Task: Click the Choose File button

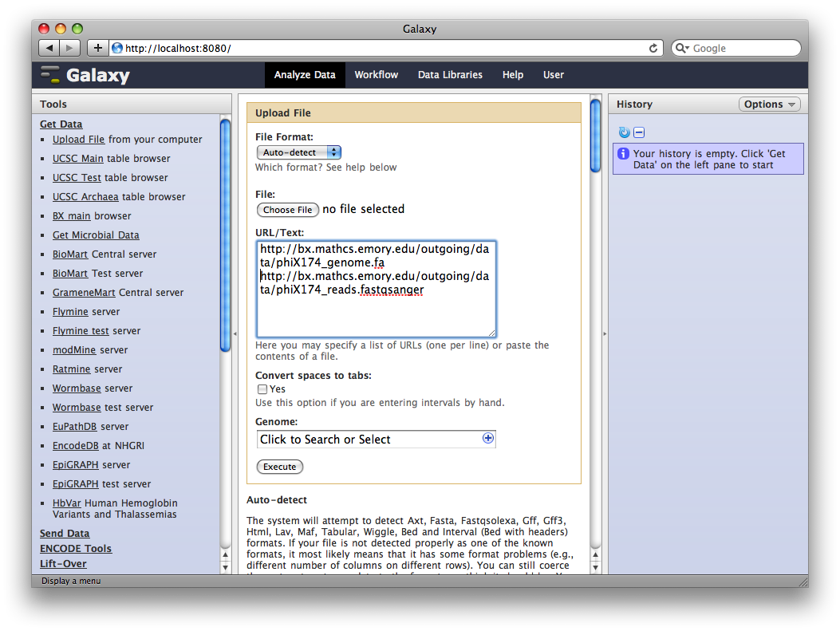Action: click(x=288, y=210)
